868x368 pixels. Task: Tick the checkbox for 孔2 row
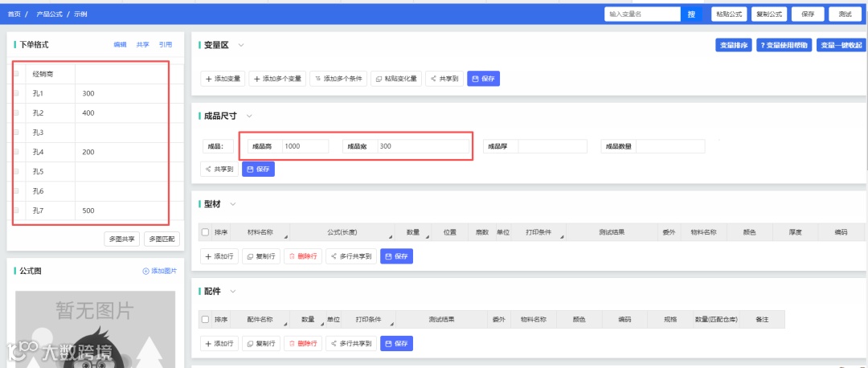pyautogui.click(x=16, y=112)
